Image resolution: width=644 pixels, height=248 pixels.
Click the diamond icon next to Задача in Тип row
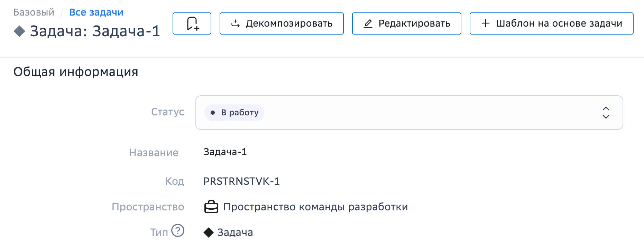coord(209,232)
